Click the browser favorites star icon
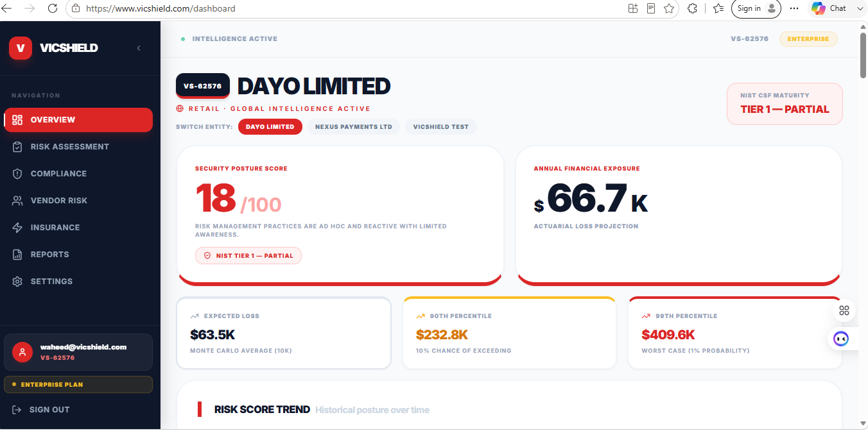 click(669, 8)
